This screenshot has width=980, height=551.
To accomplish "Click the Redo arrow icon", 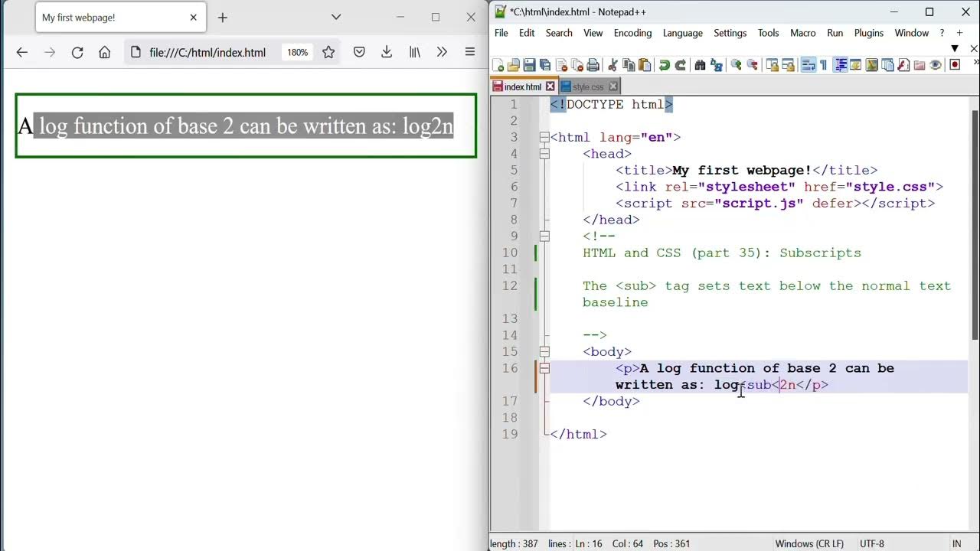I will tap(680, 65).
